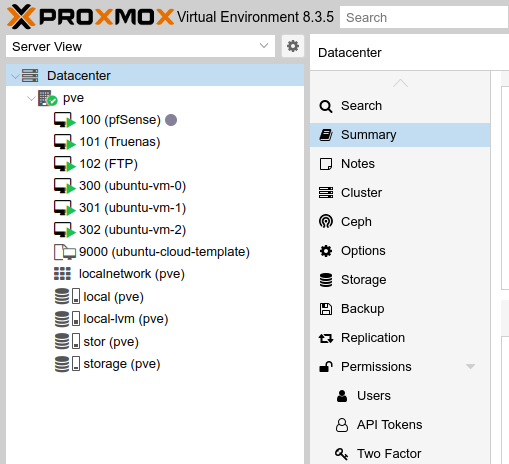
Task: Open the Backup menu item
Action: [400, 309]
